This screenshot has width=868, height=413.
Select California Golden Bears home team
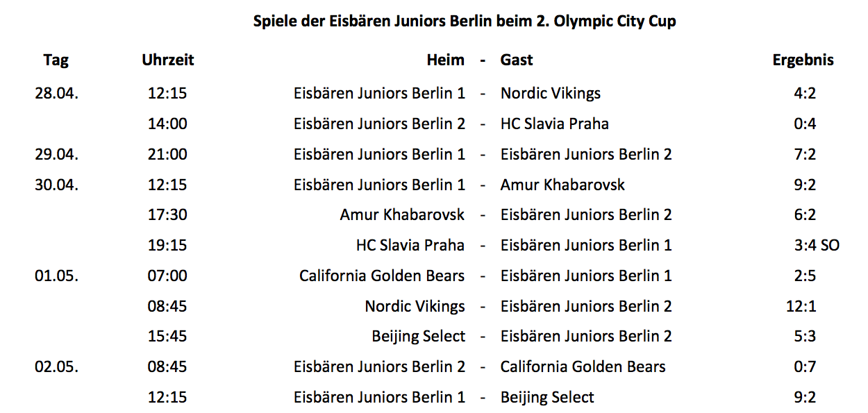pos(382,276)
